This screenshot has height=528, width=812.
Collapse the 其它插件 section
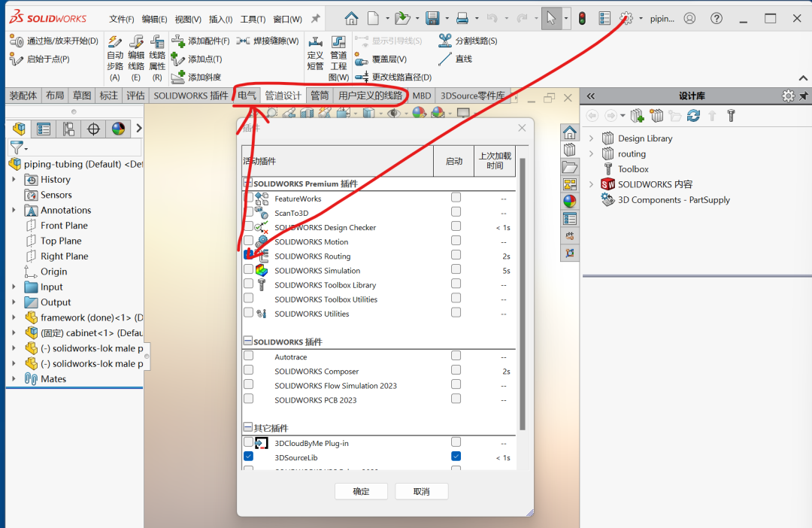point(247,427)
